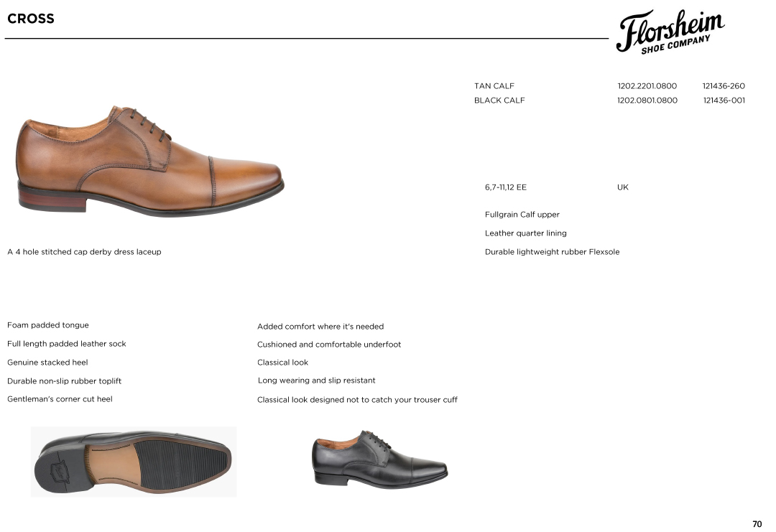Select the black calf shoe image
Image resolution: width=776 pixels, height=532 pixels.
click(x=379, y=459)
